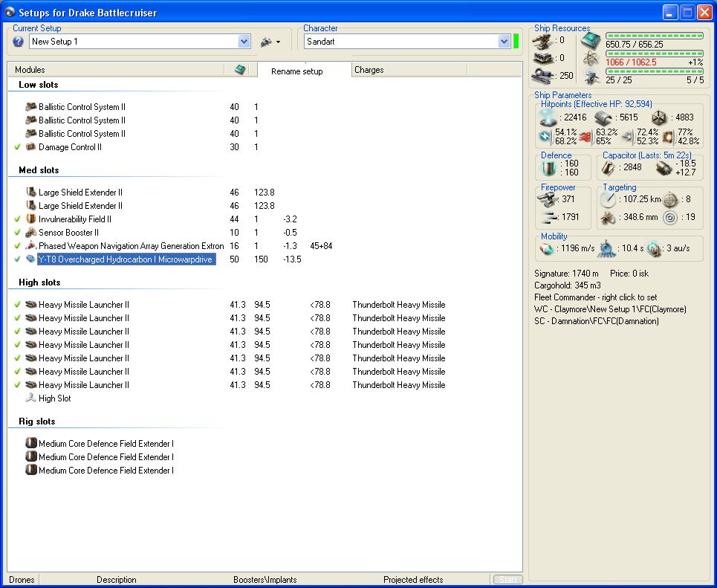The height and width of the screenshot is (588, 717).
Task: Click the Defence shield tank icon
Action: click(548, 168)
